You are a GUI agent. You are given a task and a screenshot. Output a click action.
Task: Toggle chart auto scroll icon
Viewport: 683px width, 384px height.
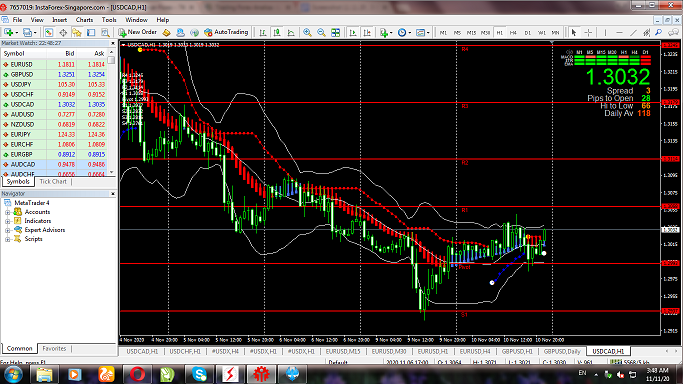coord(353,33)
